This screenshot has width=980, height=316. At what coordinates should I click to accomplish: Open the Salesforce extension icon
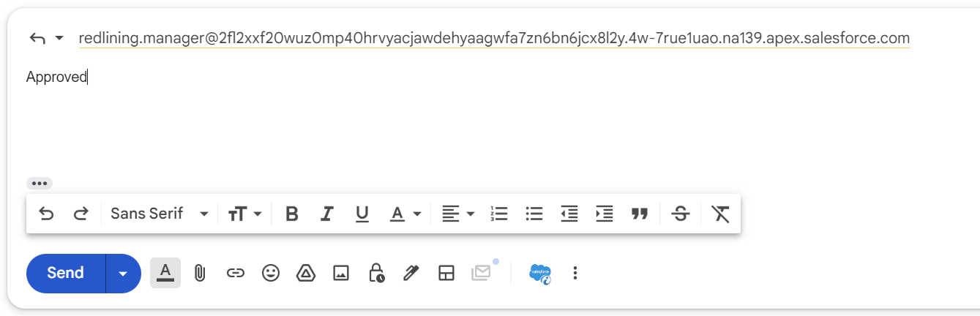pyautogui.click(x=540, y=273)
